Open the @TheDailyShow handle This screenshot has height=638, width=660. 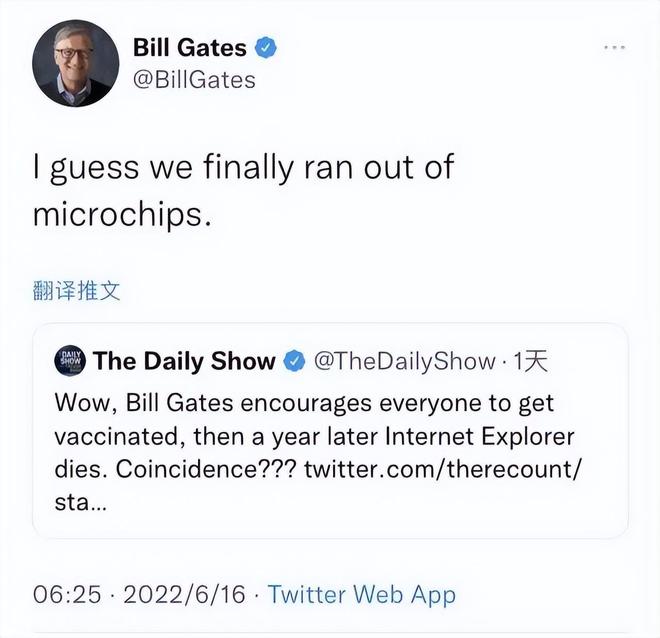click(404, 361)
